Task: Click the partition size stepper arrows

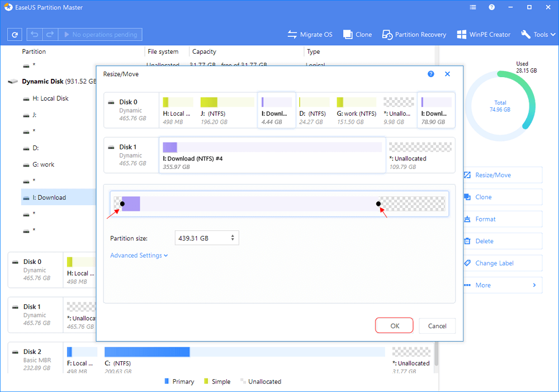Action: point(233,238)
